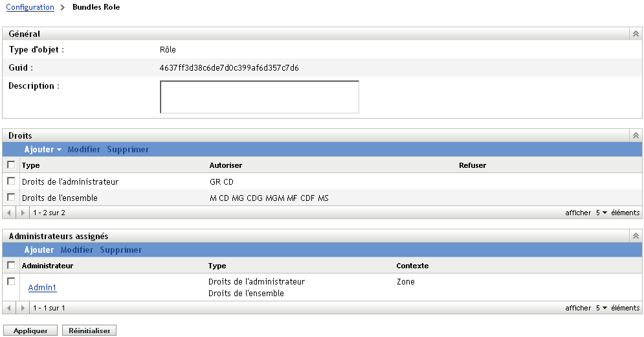Check the Droits de l'administrateur row checkbox
Screen dimensions: 644x337
point(11,181)
